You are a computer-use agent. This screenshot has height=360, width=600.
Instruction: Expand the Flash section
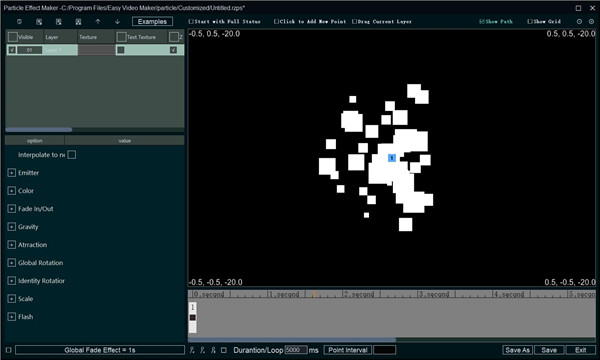tap(11, 317)
